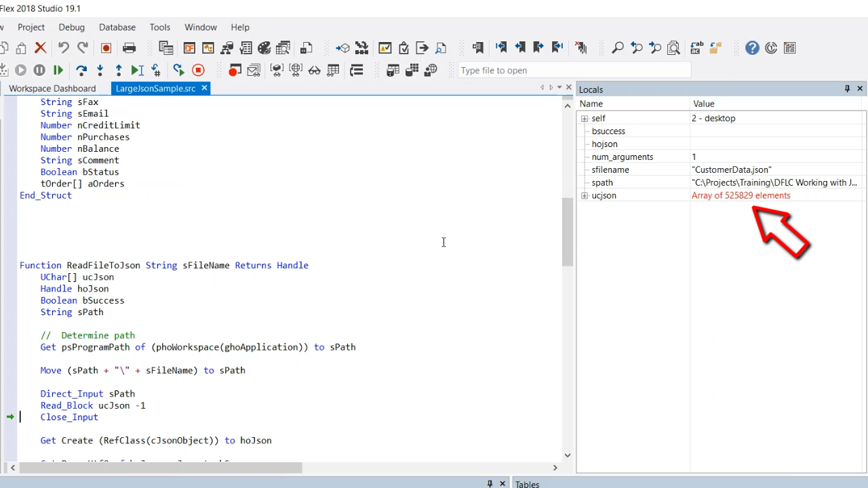Expand the ucjson array node
The height and width of the screenshot is (488, 868).
pos(585,196)
